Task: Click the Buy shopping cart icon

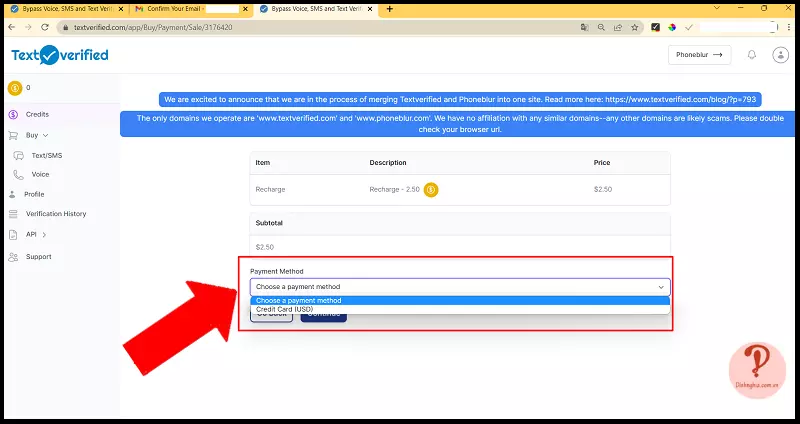Action: (13, 135)
